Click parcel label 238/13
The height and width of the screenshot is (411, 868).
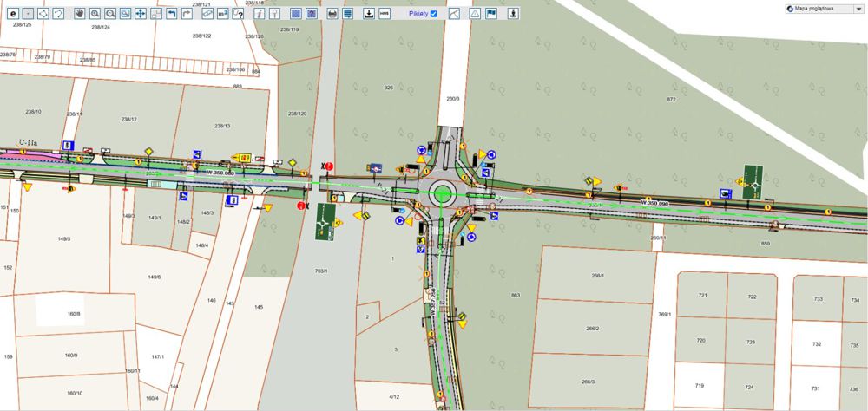coord(222,126)
